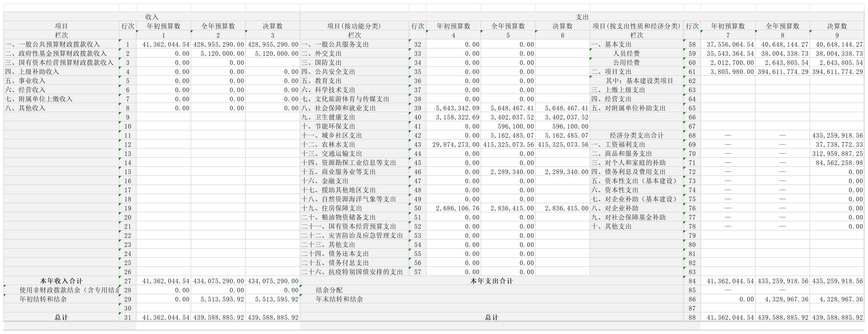Viewport: 868px width, 334px height.
Task: Click the '十六、金融支出' cell
Action: (354, 181)
